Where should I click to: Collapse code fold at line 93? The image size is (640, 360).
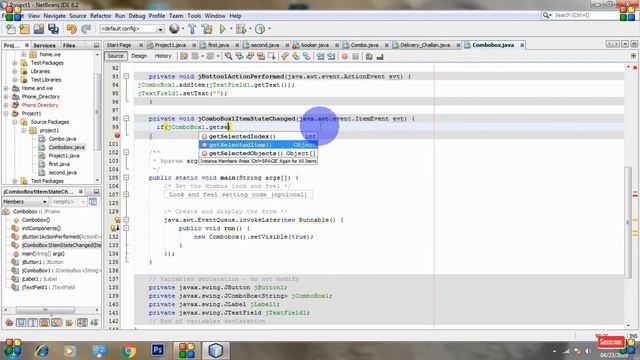(x=126, y=76)
